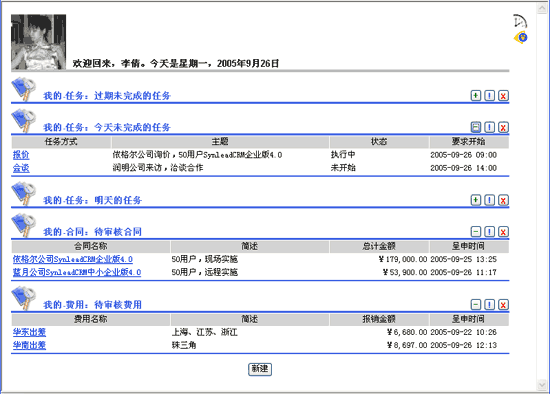The width and height of the screenshot is (550, 394).
Task: Click the yellow eye icon at top right
Action: (521, 37)
